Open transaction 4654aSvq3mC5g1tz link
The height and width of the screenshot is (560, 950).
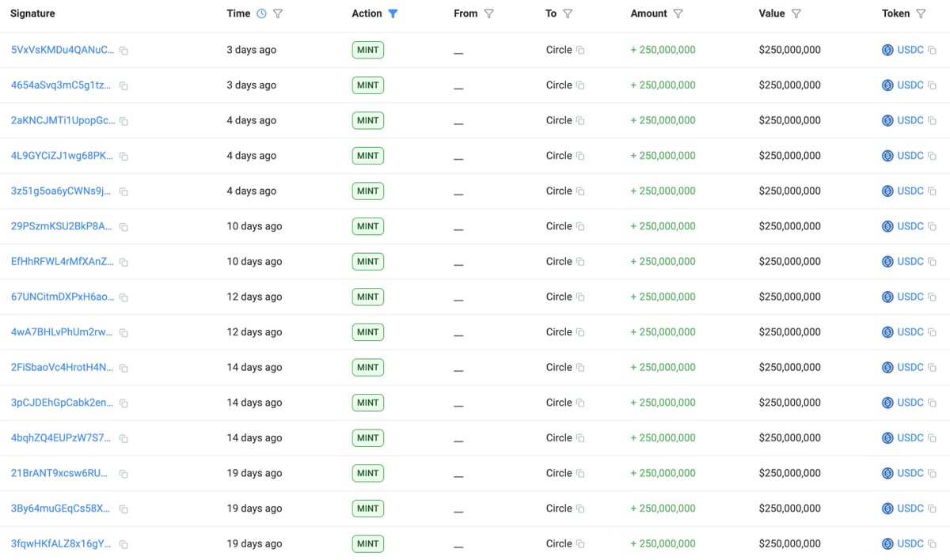(x=62, y=85)
